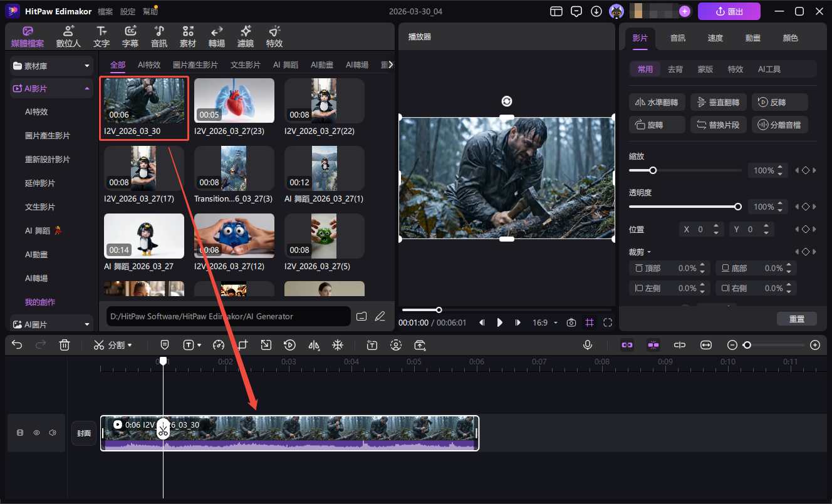Toggle the grid overlay in player
The image size is (832, 504).
(590, 322)
